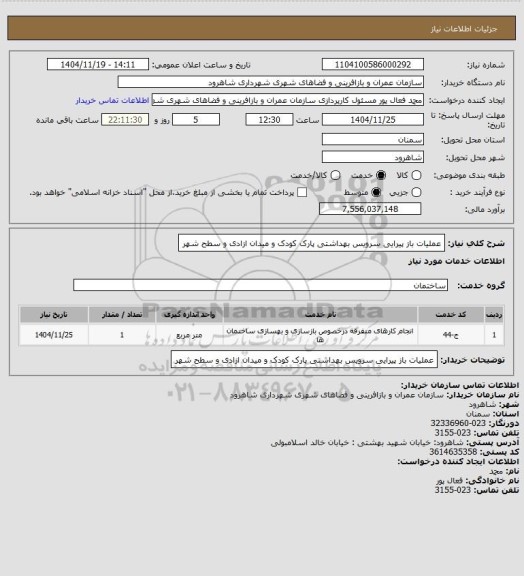Screen dimensions: 524x576
Task: Click the need number field 1104100586000292
Action: [373, 64]
